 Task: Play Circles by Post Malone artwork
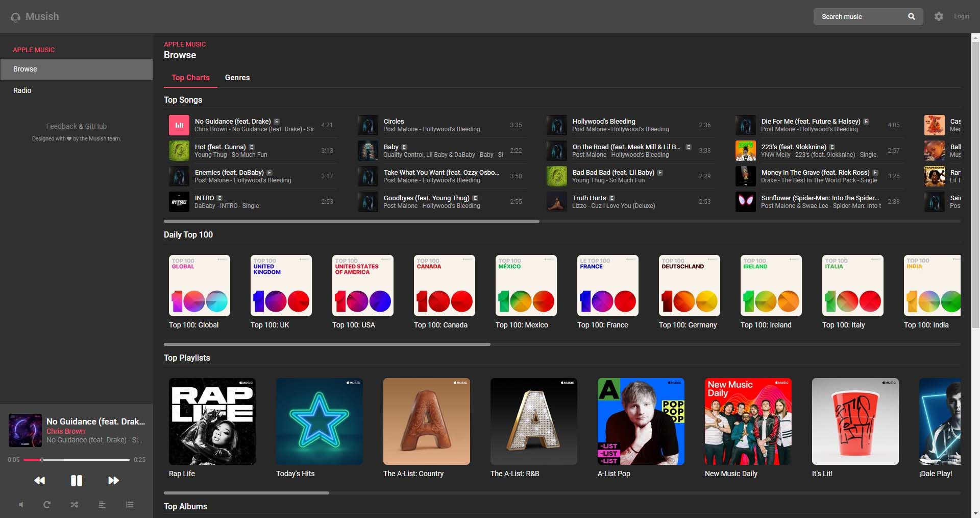tap(368, 125)
